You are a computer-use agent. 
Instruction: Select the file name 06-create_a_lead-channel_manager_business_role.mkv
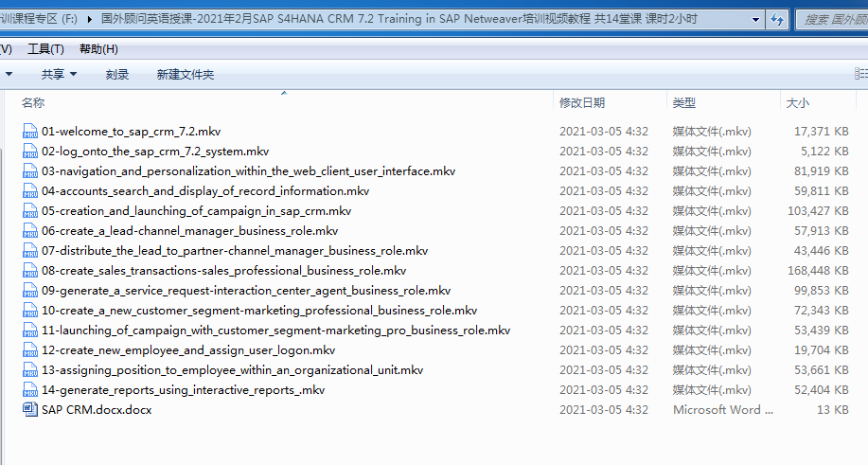coord(190,231)
